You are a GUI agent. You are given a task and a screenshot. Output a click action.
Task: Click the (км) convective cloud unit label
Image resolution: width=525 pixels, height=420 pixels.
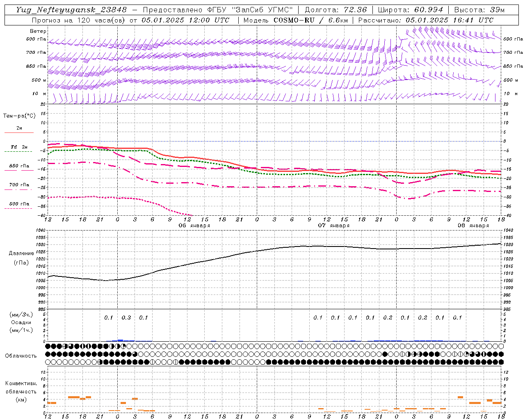click(x=21, y=399)
